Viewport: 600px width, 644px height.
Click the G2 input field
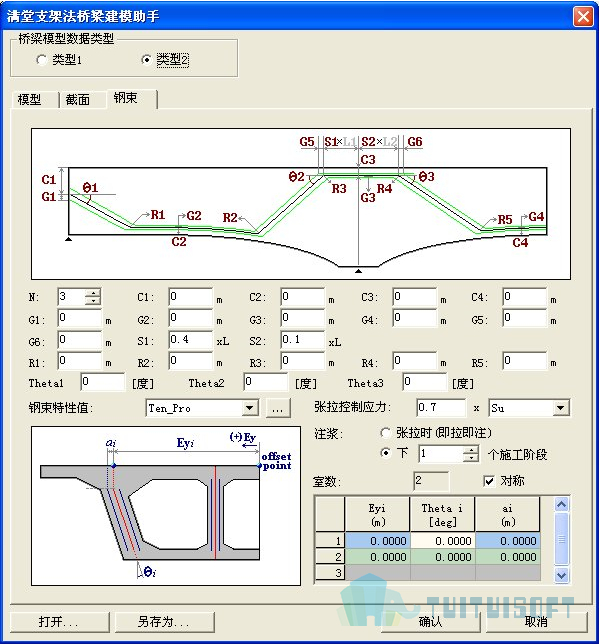pos(191,318)
